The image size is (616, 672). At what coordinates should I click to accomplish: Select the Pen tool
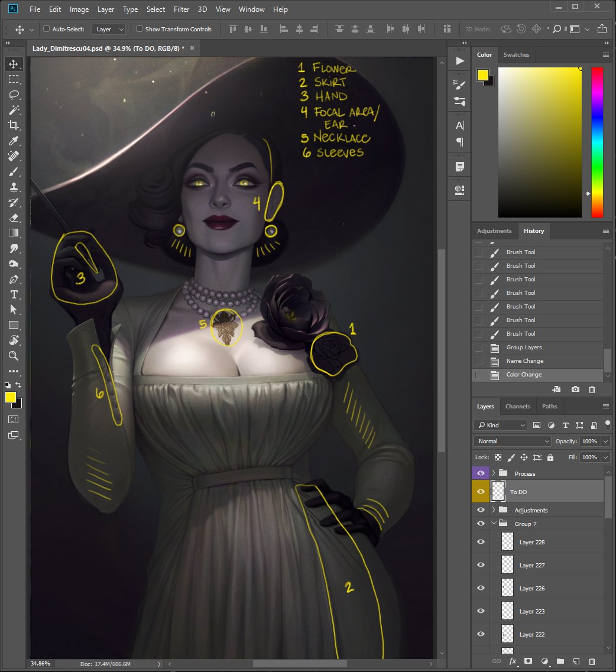[13, 279]
